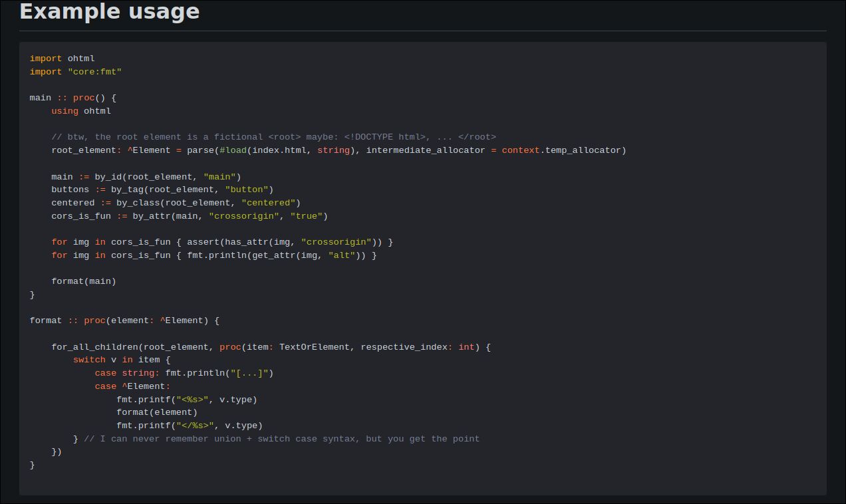The width and height of the screenshot is (846, 504).
Task: Click the "alt" string in get_attr
Action: click(x=341, y=255)
